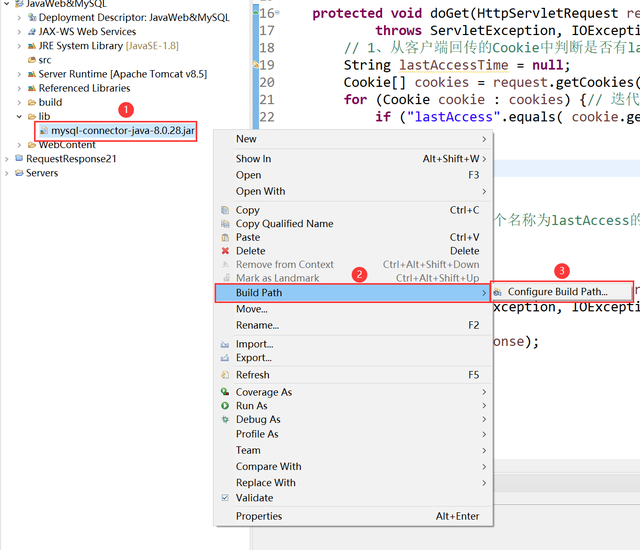Select mysql-connector-java-8.0.28.jar file
The image size is (640, 550).
click(x=122, y=131)
